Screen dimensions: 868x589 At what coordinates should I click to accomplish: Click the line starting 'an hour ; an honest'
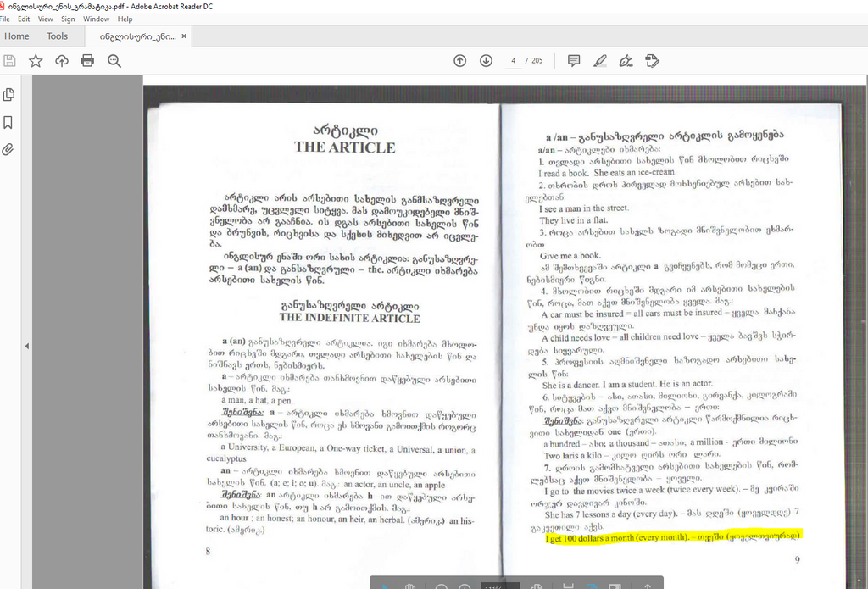[x=347, y=520]
